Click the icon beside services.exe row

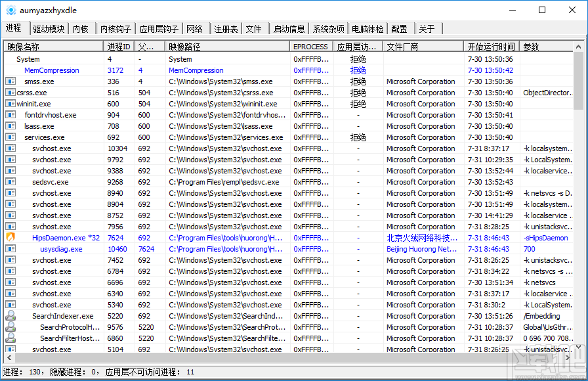(x=10, y=137)
